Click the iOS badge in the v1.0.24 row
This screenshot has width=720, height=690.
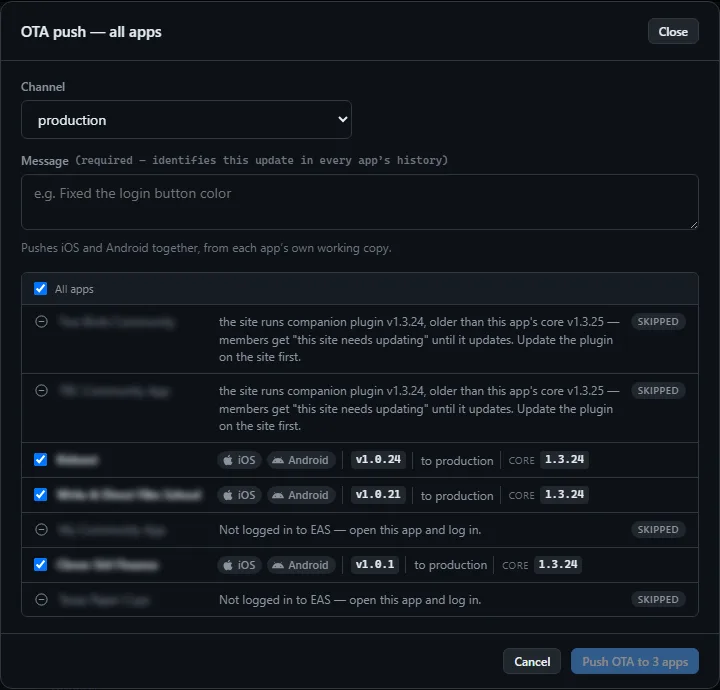239,460
